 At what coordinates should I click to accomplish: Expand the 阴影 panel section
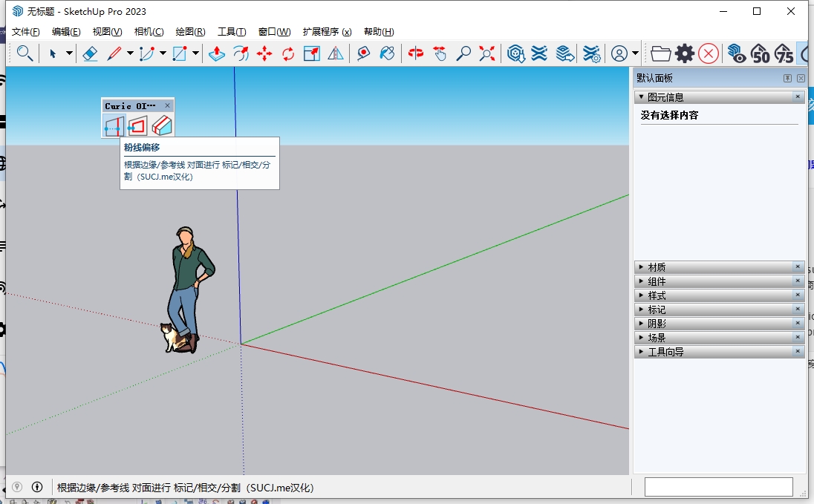pyautogui.click(x=657, y=324)
